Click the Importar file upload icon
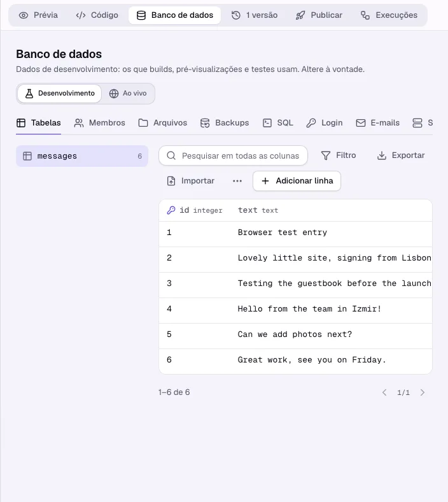 click(171, 181)
